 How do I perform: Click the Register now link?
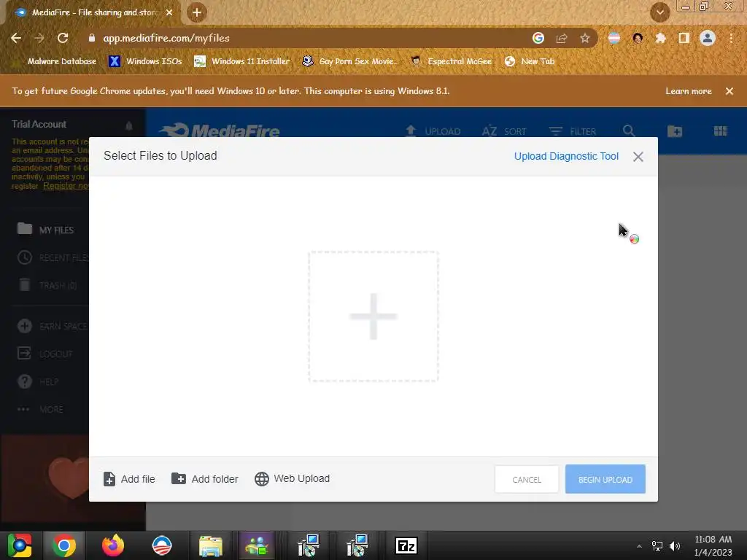point(66,186)
